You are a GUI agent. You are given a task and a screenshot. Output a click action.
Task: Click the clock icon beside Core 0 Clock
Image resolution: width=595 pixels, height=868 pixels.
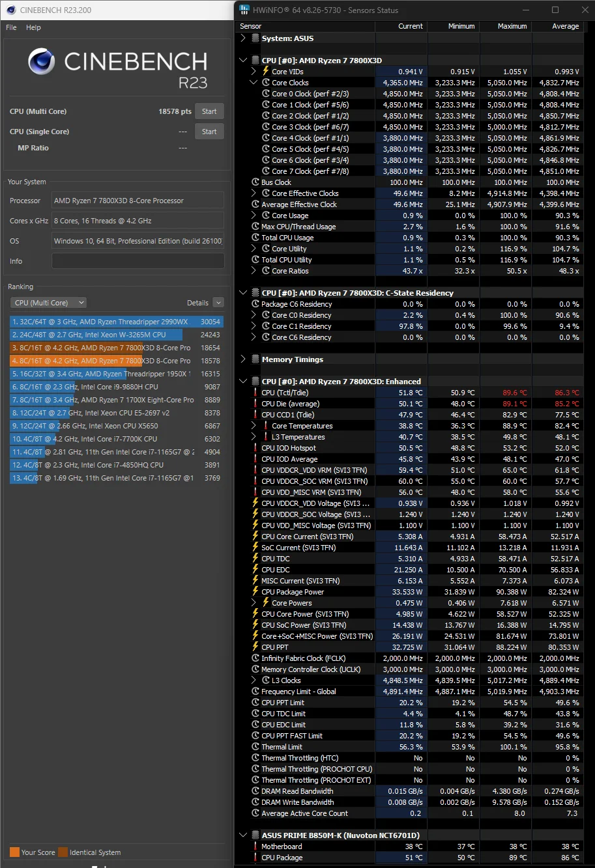pos(266,94)
